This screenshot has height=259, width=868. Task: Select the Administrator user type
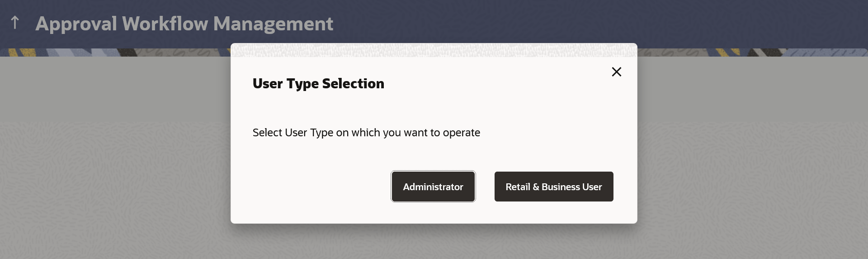pos(433,187)
